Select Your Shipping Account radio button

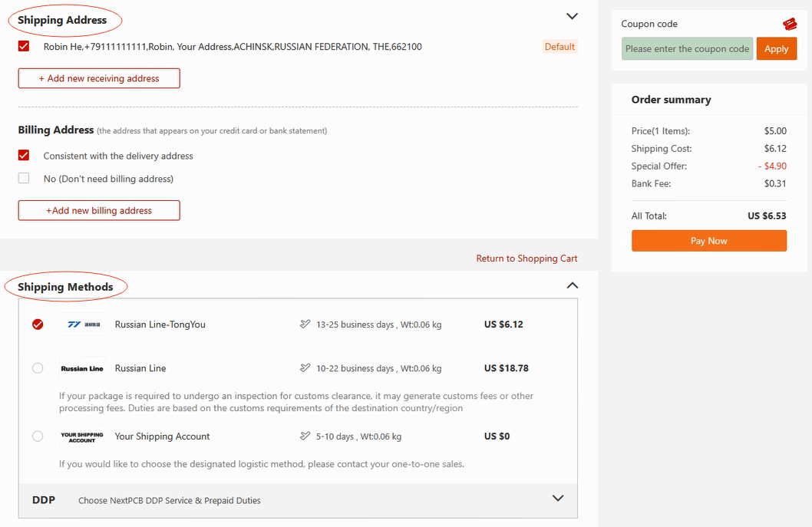pos(38,436)
